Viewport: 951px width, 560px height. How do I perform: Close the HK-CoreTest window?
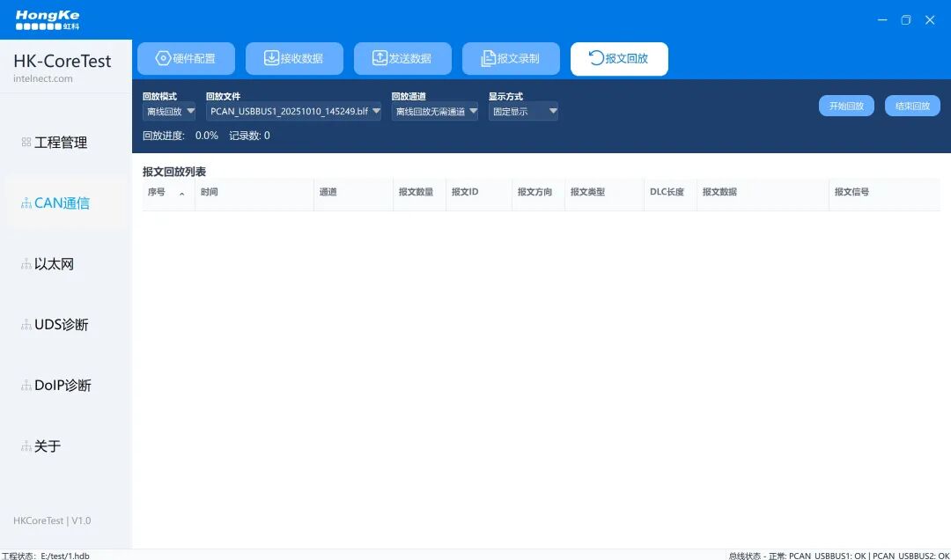[930, 20]
